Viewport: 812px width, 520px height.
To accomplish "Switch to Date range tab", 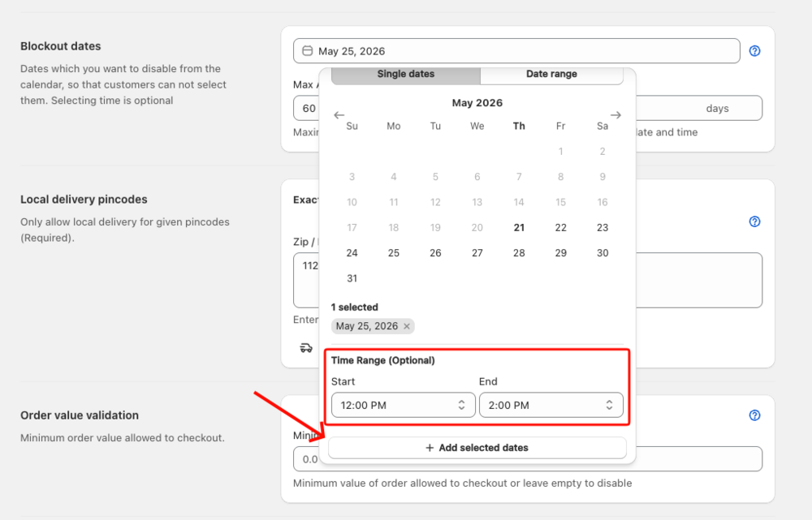I will 551,74.
